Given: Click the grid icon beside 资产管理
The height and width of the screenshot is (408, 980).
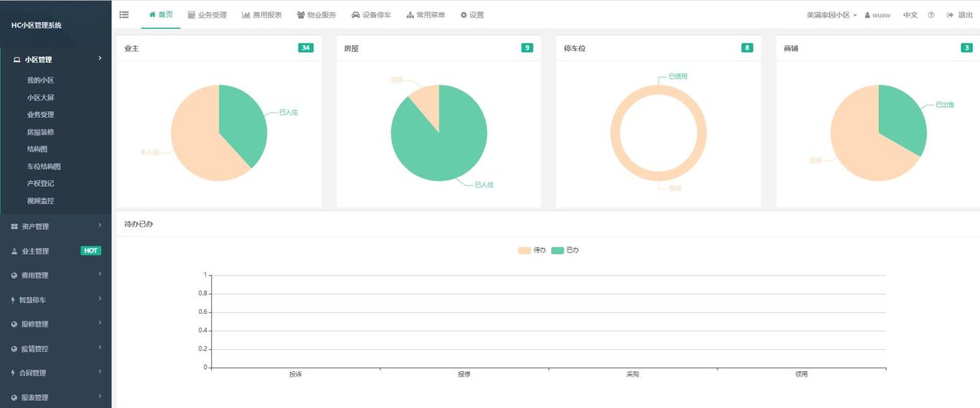Looking at the screenshot, I should pos(15,227).
